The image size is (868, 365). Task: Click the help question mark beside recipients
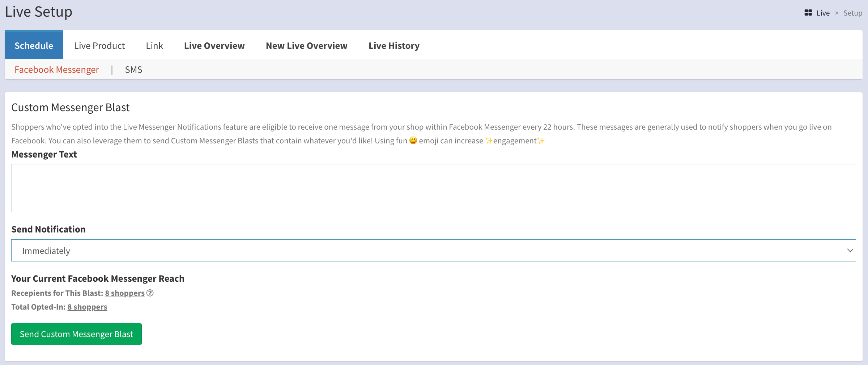[x=150, y=293]
